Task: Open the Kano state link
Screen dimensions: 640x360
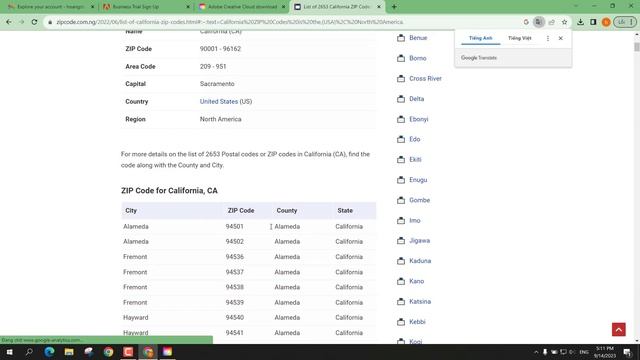Action: tap(416, 281)
